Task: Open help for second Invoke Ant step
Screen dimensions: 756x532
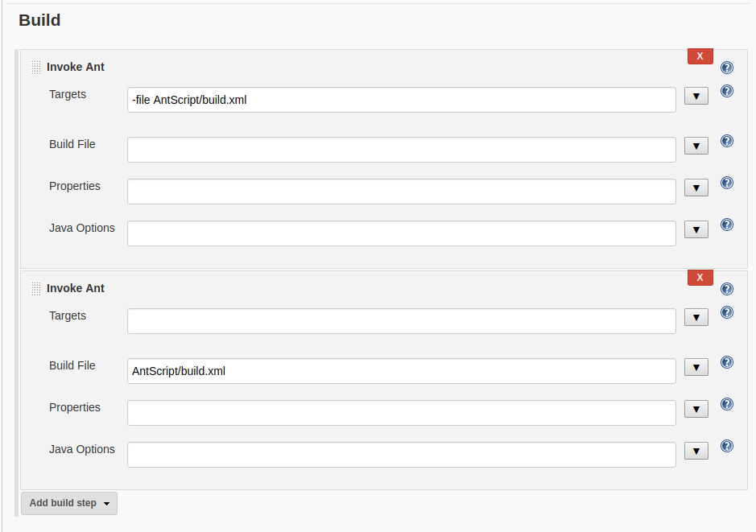Action: [726, 289]
